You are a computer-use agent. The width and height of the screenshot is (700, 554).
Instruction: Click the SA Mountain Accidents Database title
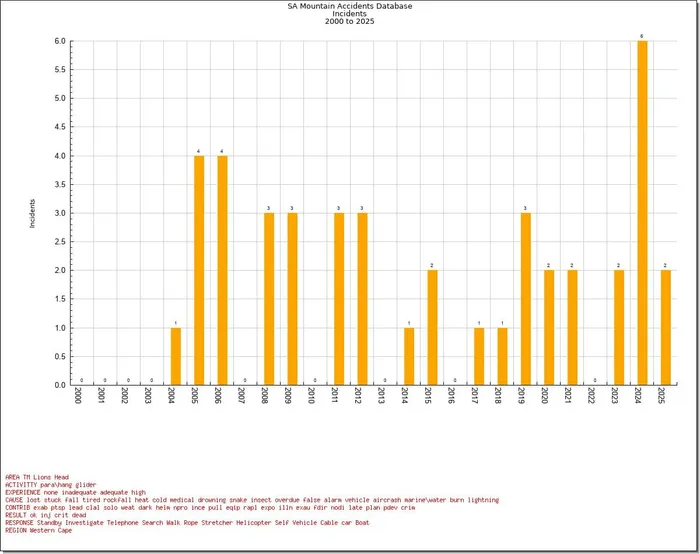(x=349, y=6)
